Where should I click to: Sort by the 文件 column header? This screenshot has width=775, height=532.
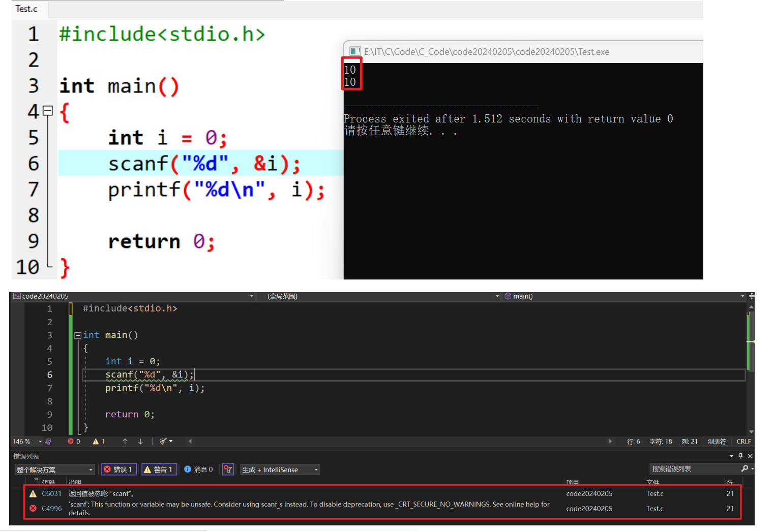click(653, 482)
